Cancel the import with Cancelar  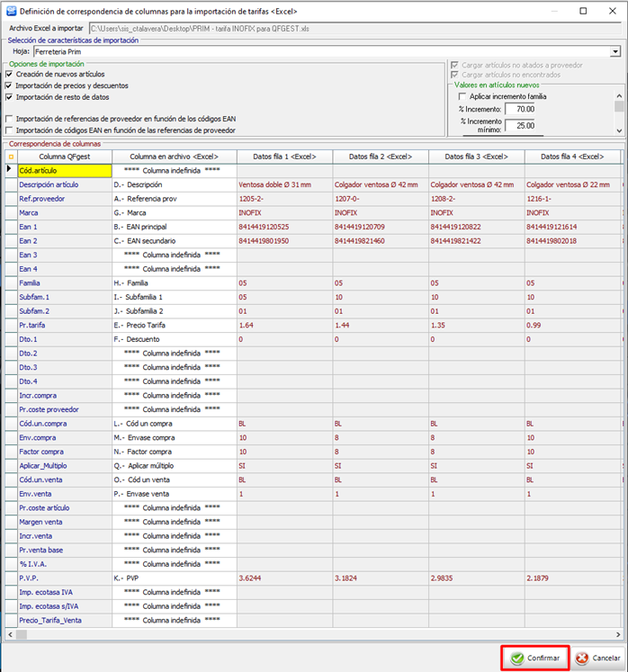[598, 658]
